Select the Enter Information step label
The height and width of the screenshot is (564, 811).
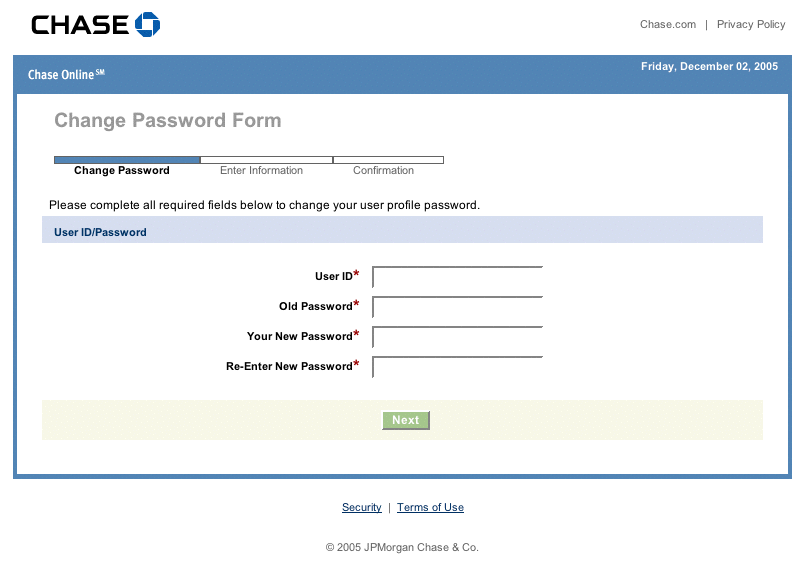(261, 171)
